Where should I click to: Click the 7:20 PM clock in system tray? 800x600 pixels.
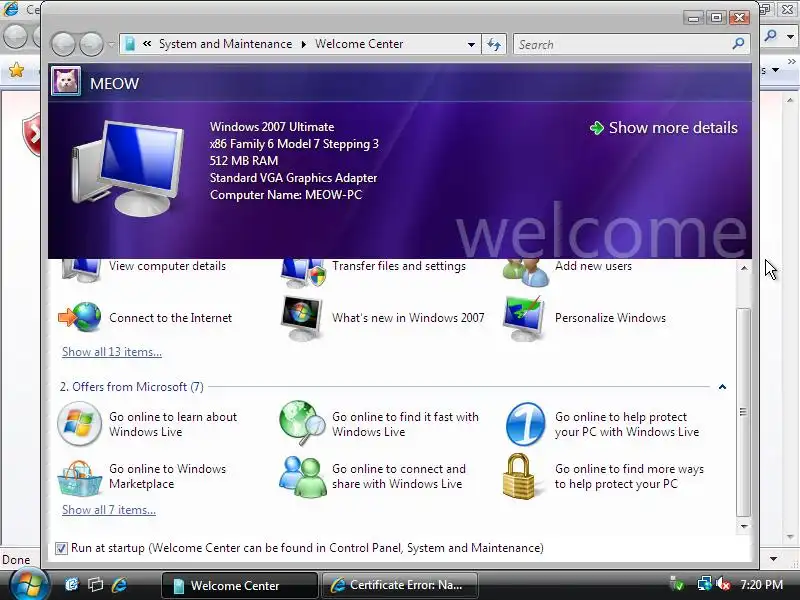pyautogui.click(x=761, y=585)
